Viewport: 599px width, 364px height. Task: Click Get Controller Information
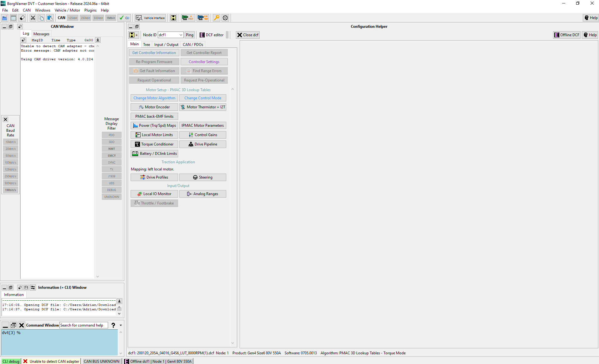(154, 53)
